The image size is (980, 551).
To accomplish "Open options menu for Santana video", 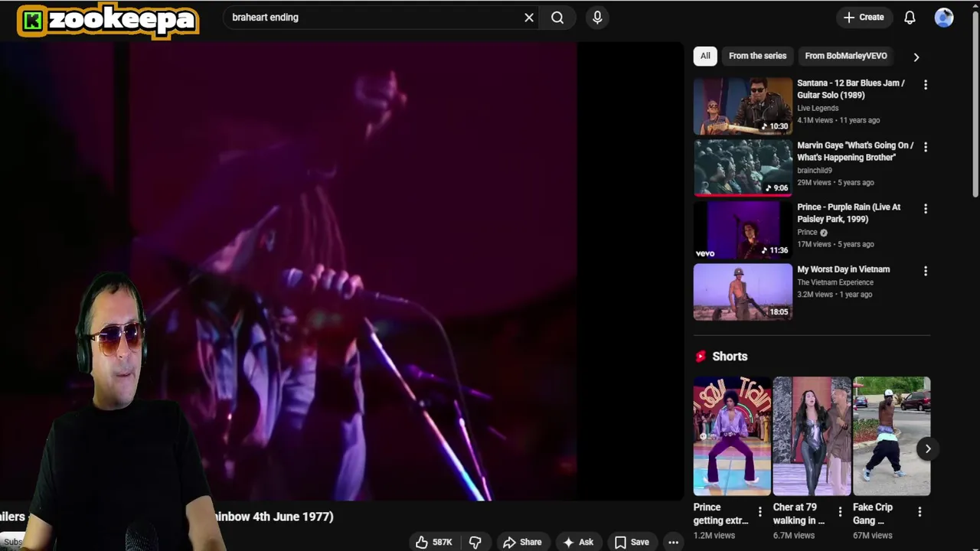I will [926, 85].
